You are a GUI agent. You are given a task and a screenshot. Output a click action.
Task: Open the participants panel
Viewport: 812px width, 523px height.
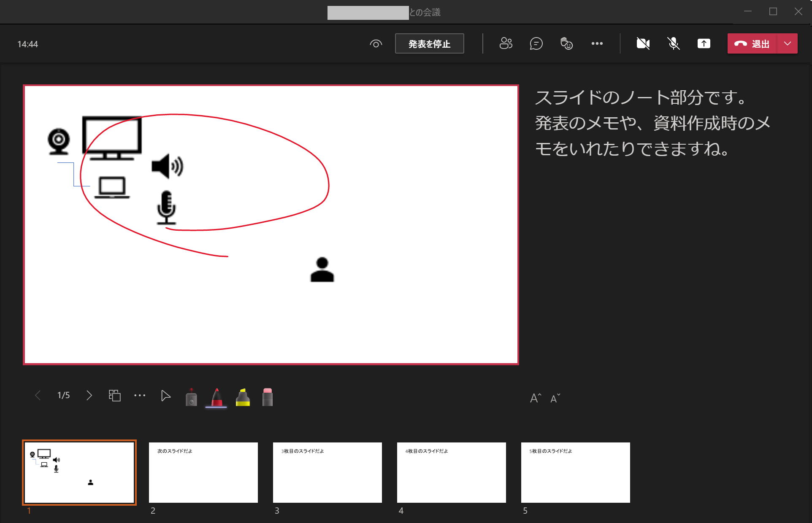click(506, 43)
